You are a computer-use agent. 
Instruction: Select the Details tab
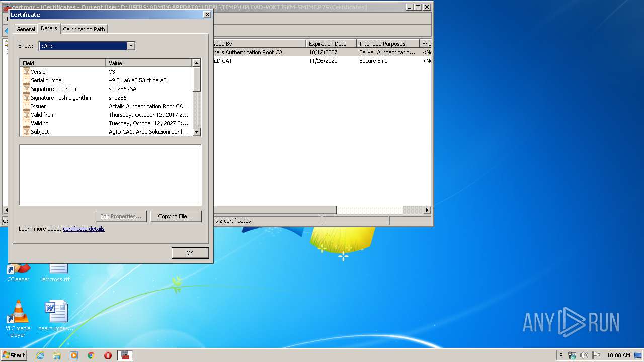coord(49,28)
